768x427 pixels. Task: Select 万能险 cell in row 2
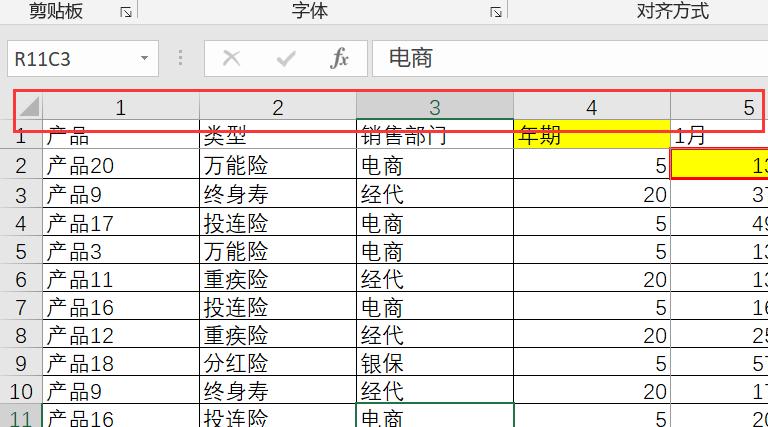coord(278,165)
